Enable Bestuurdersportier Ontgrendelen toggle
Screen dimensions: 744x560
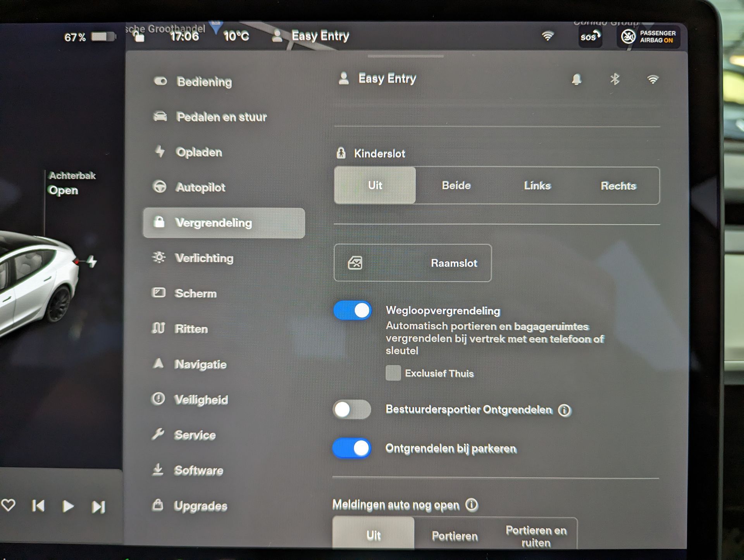coord(352,410)
